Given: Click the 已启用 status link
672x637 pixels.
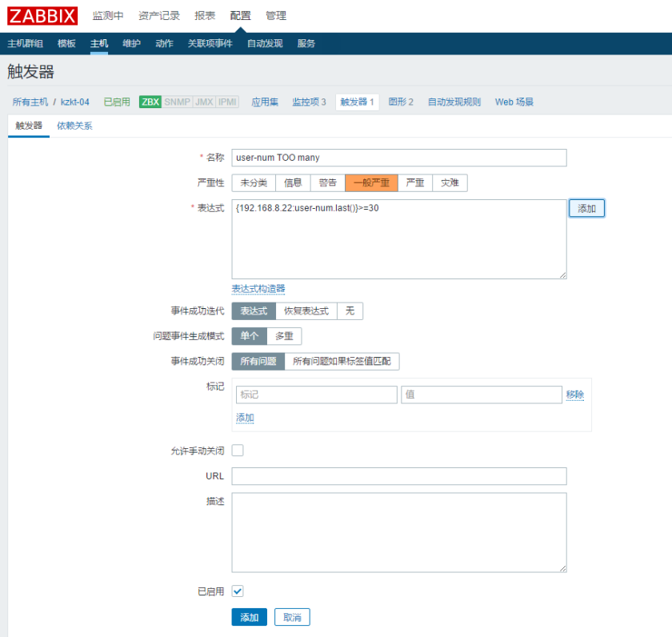Looking at the screenshot, I should pos(117,102).
